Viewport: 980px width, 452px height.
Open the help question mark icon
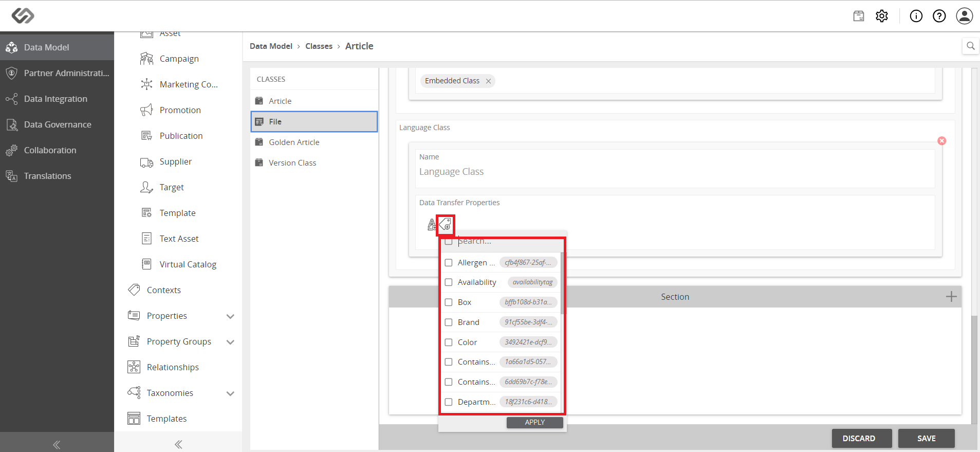[939, 16]
